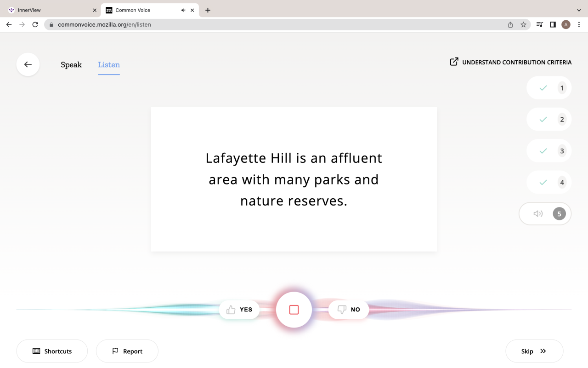The height and width of the screenshot is (368, 588).
Task: Go back in browser history
Action: [9, 24]
